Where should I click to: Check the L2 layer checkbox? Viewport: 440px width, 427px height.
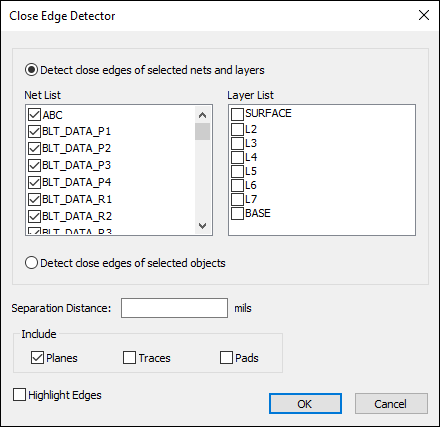[237, 129]
